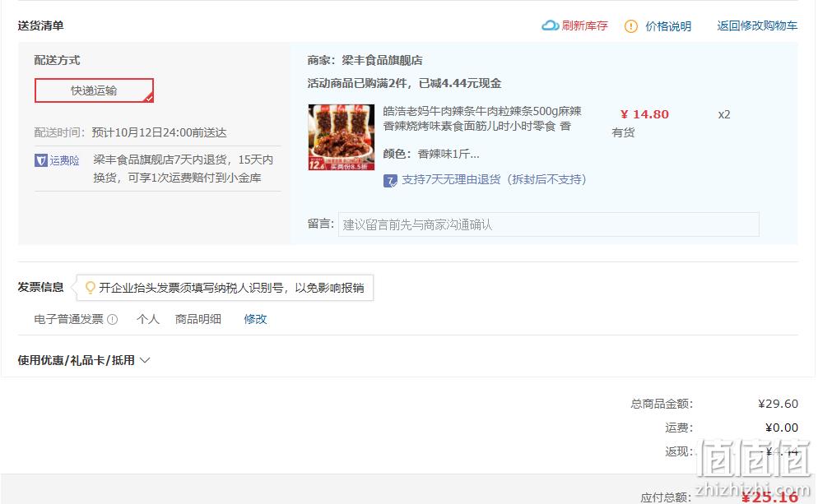
Task: Open product title 皓浩老妈牛肉辣条
Action: coord(482,118)
